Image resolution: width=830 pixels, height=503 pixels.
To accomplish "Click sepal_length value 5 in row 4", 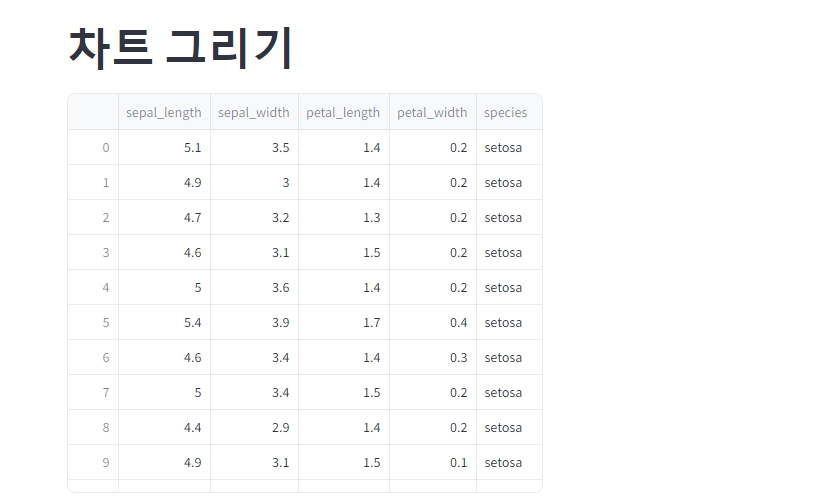I will pos(164,287).
